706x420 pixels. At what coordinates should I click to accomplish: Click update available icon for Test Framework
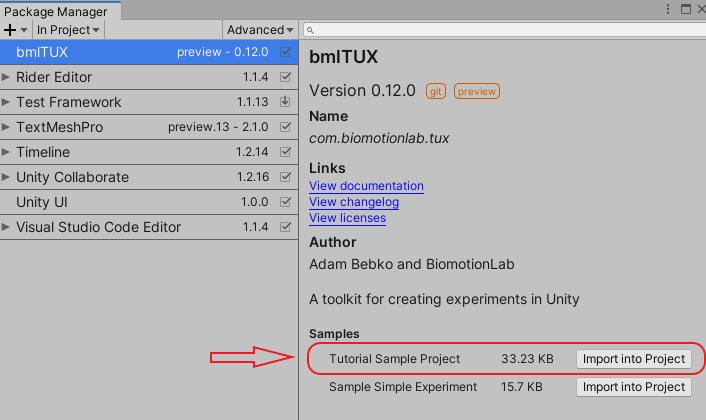[x=285, y=102]
